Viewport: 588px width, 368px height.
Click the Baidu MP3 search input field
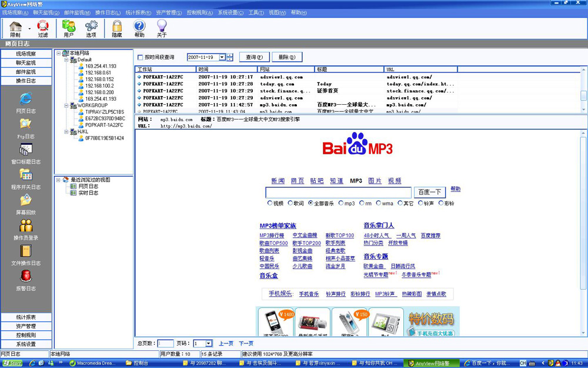(338, 193)
